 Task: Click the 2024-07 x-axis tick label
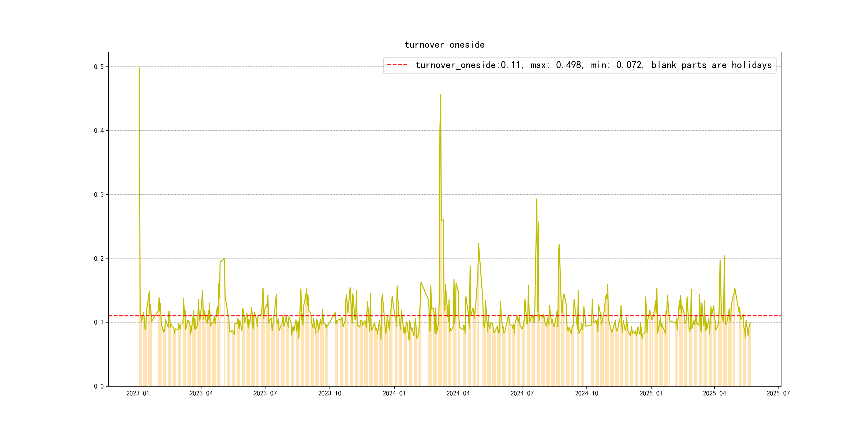coord(522,394)
